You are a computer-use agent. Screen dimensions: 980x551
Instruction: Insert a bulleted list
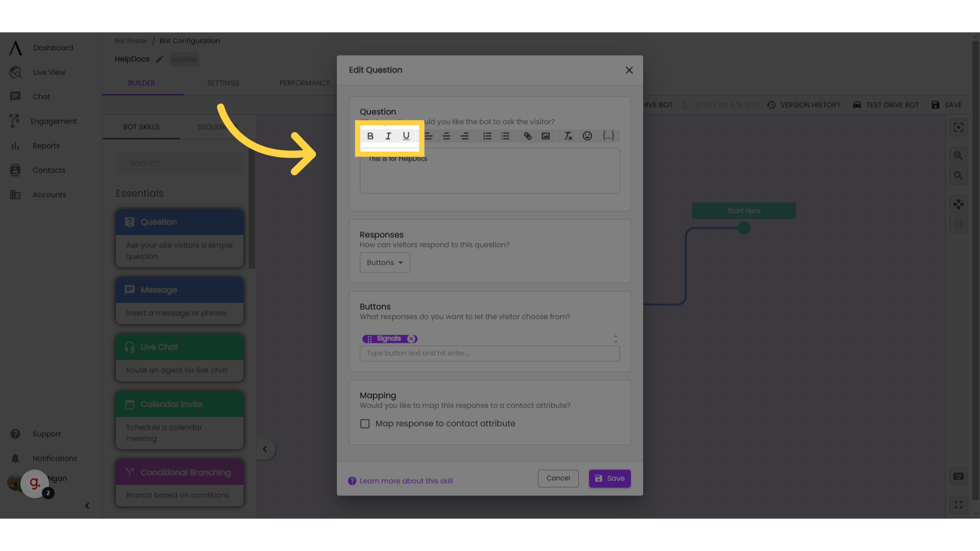[505, 136]
